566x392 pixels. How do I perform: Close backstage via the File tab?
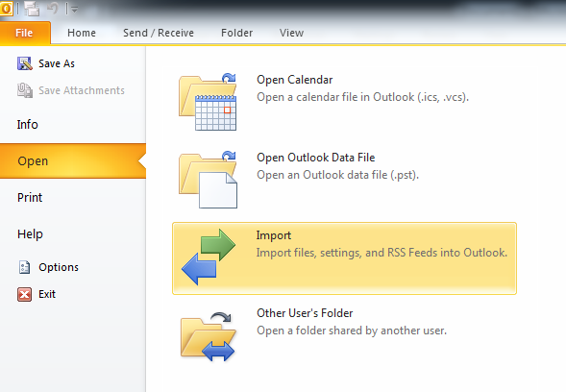coord(25,33)
